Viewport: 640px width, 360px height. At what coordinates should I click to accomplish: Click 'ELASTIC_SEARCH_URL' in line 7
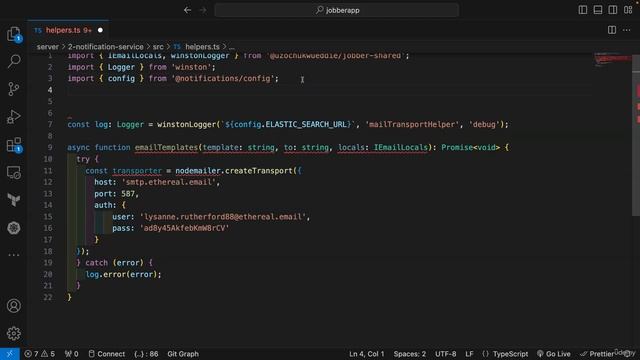[x=306, y=124]
